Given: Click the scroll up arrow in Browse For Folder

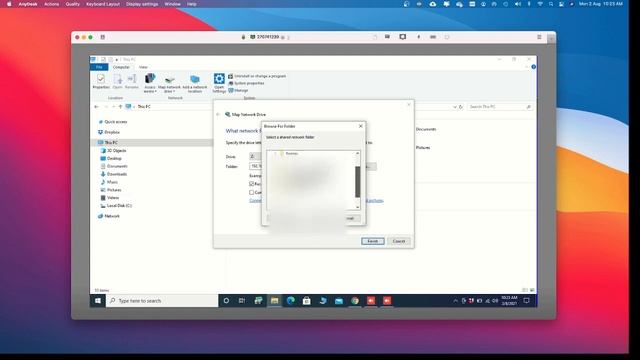Looking at the screenshot, I should click(358, 153).
